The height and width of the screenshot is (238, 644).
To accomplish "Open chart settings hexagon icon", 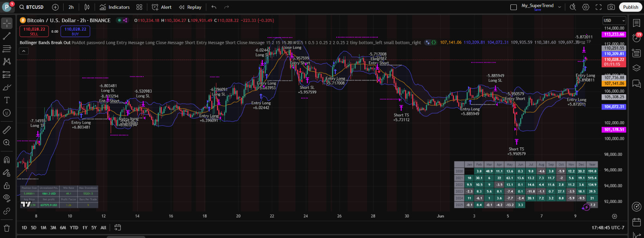I will pyautogui.click(x=586, y=7).
